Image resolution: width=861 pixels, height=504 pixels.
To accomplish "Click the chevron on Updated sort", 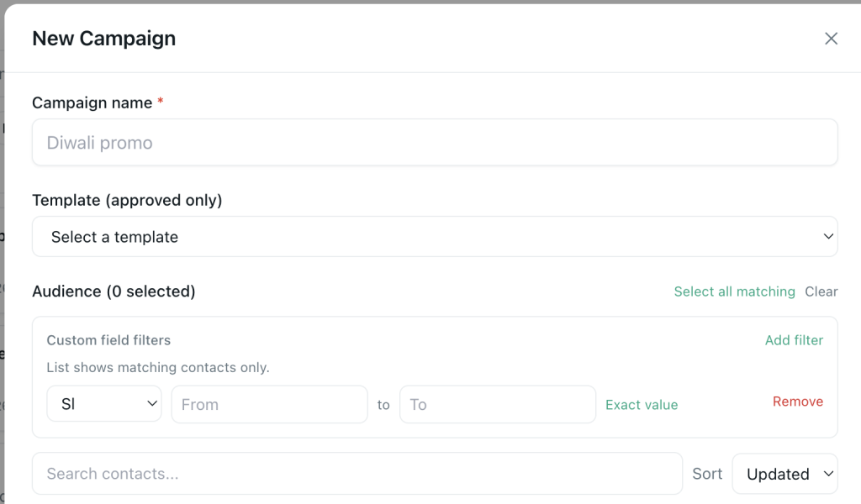I will click(828, 473).
